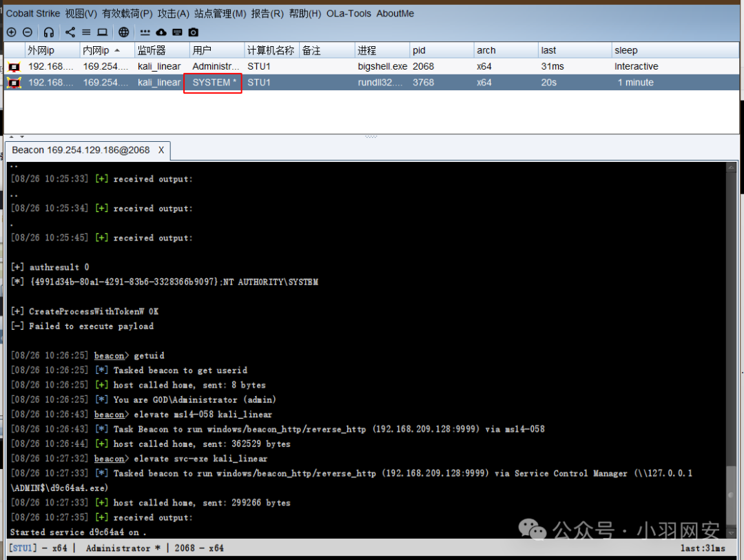Click console scrollbar down arrow
Screen dimensions: 744x560
coord(731,533)
